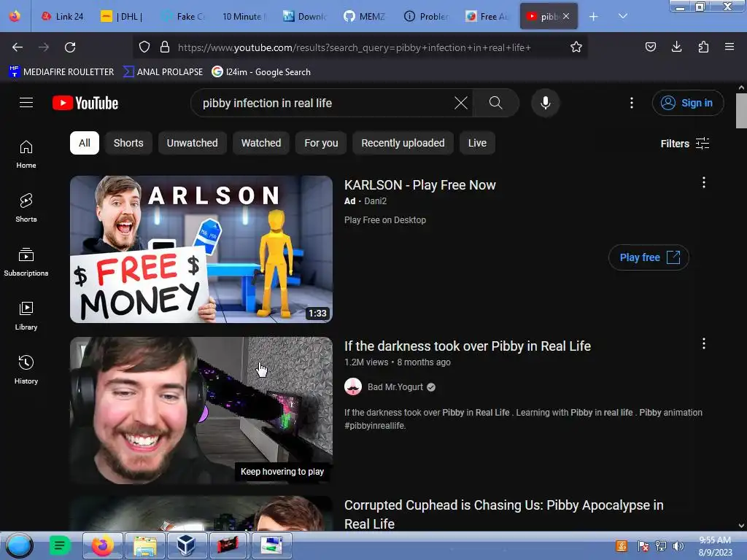
Task: Open Library in the sidebar
Action: [x=26, y=316]
